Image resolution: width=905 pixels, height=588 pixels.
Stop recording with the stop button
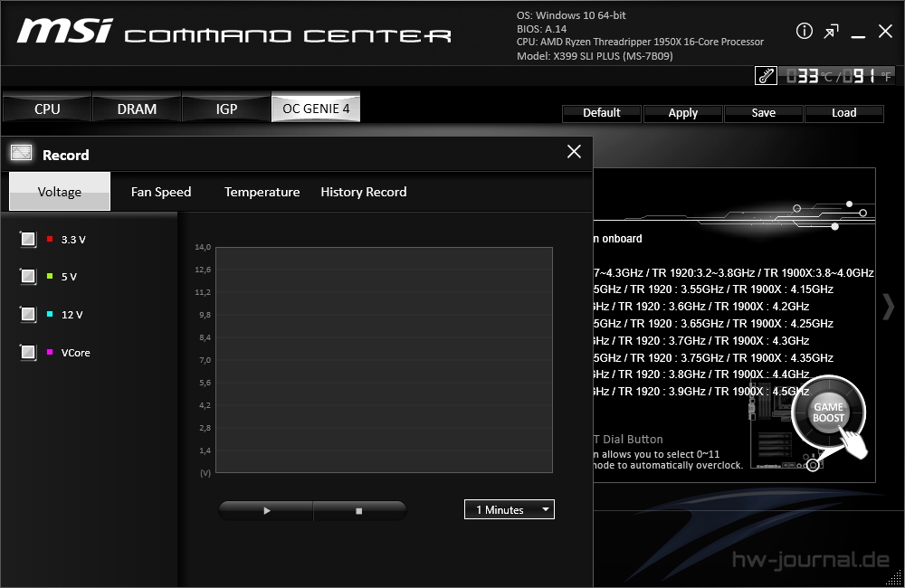(359, 511)
